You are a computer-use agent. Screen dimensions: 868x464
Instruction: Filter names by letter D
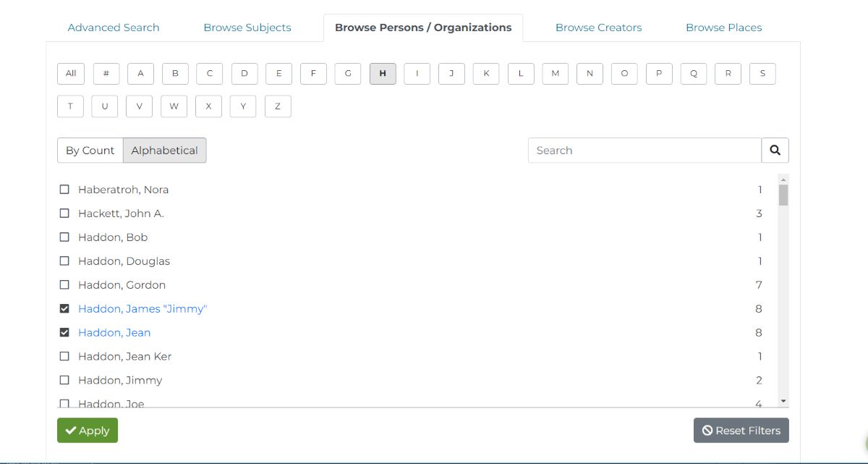[x=244, y=73]
